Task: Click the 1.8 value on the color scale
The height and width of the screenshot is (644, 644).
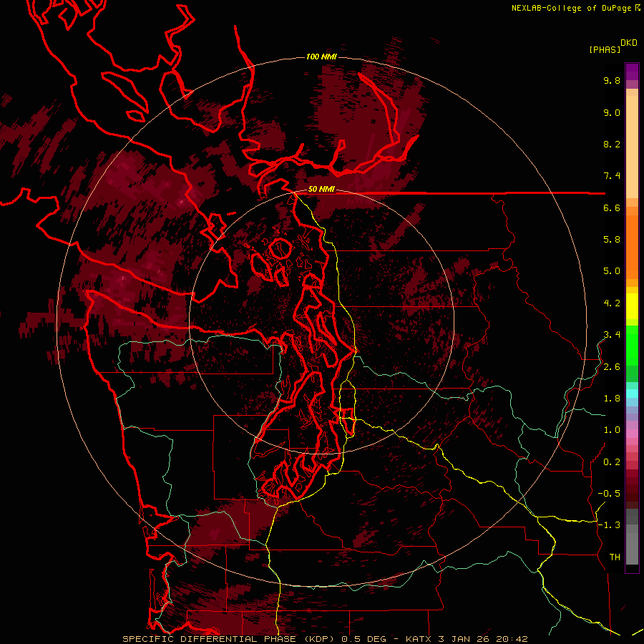Action: (x=612, y=399)
